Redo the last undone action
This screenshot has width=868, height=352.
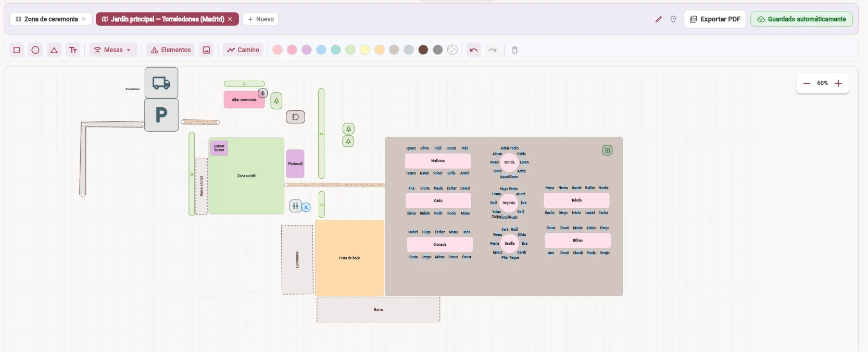pyautogui.click(x=493, y=50)
